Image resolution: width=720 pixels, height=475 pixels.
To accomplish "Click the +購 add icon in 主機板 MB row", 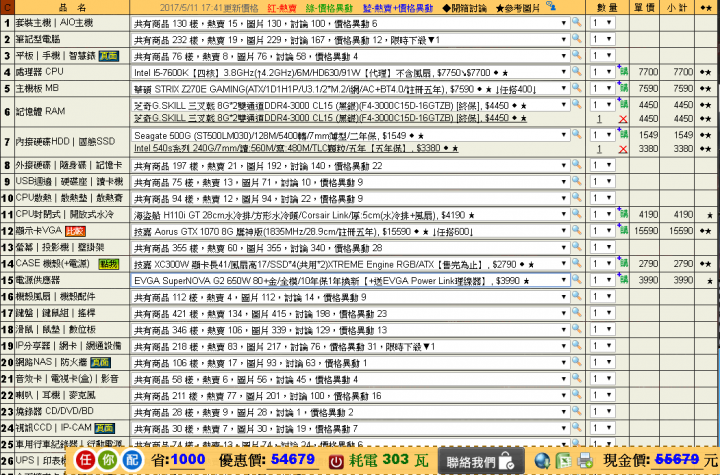I will click(623, 87).
